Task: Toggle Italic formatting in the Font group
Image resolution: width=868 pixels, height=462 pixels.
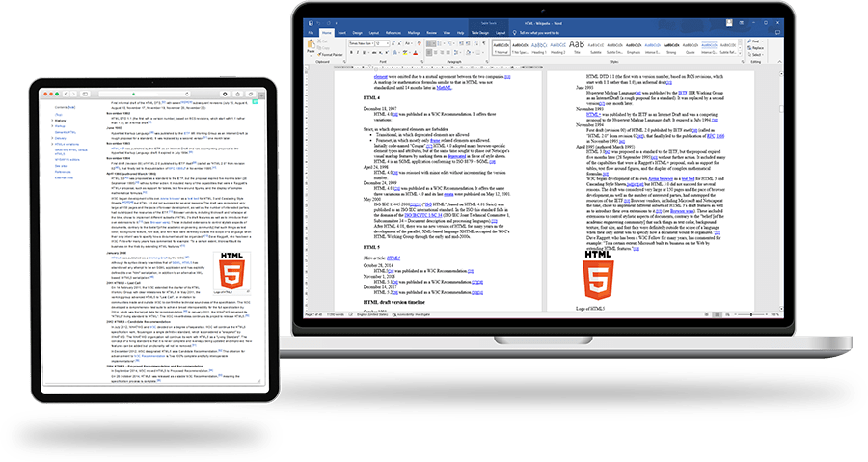Action: coord(354,53)
